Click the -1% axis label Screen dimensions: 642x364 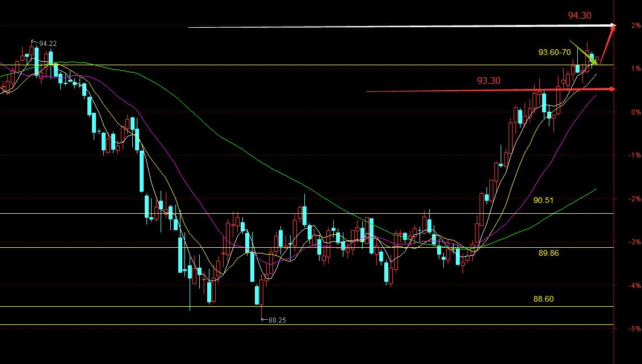coord(635,155)
